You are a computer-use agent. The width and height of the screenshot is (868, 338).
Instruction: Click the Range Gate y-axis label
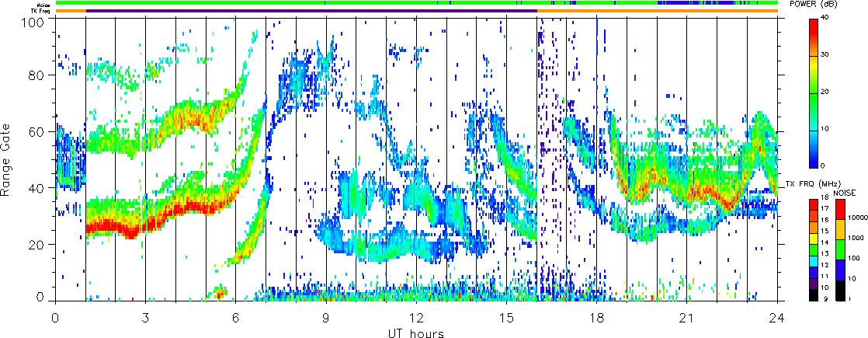[x=7, y=160]
